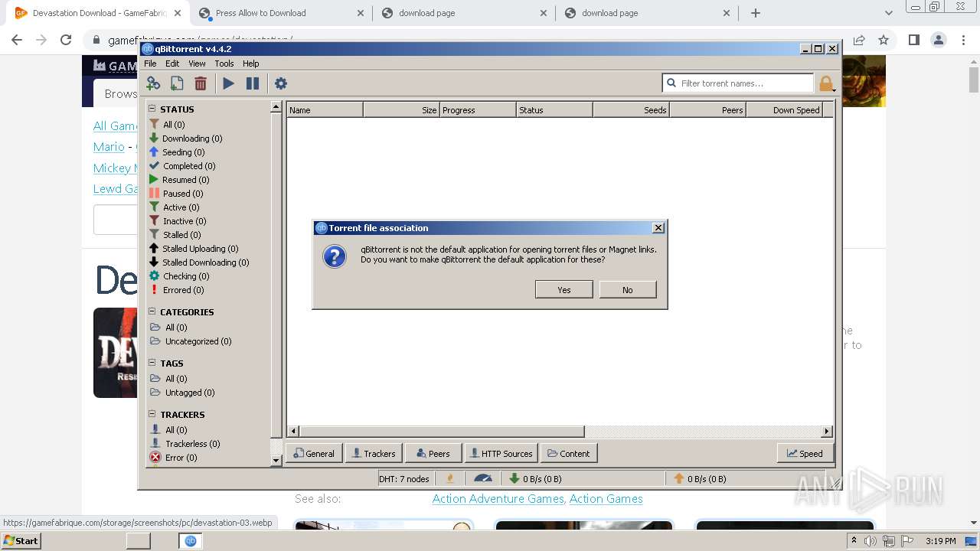Image resolution: width=980 pixels, height=551 pixels.
Task: Open the Help menu
Action: point(251,64)
